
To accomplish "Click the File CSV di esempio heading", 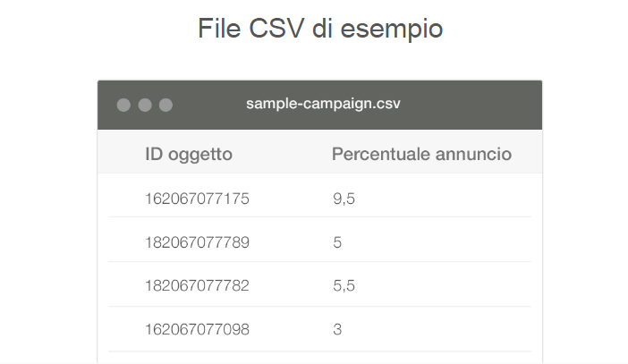I will (320, 28).
